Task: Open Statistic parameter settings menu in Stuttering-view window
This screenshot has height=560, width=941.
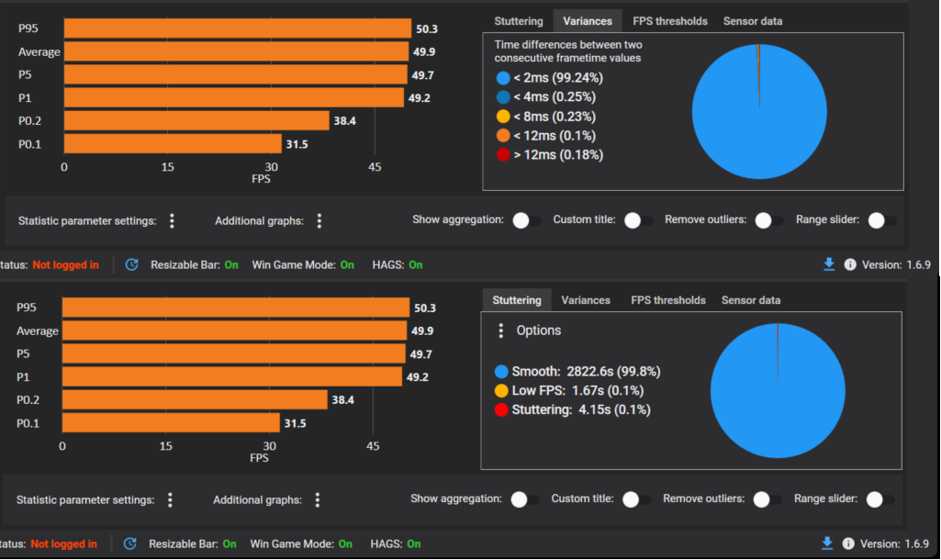Action: [171, 500]
